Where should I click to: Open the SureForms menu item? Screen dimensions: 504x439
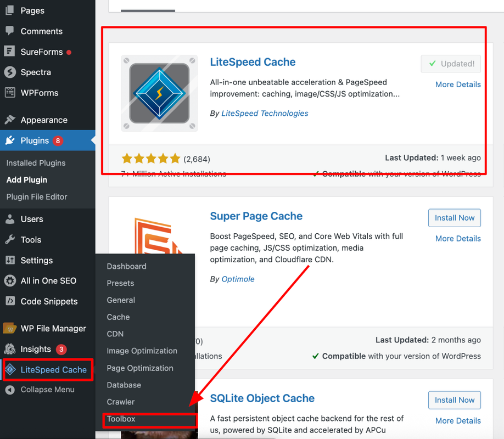(42, 52)
